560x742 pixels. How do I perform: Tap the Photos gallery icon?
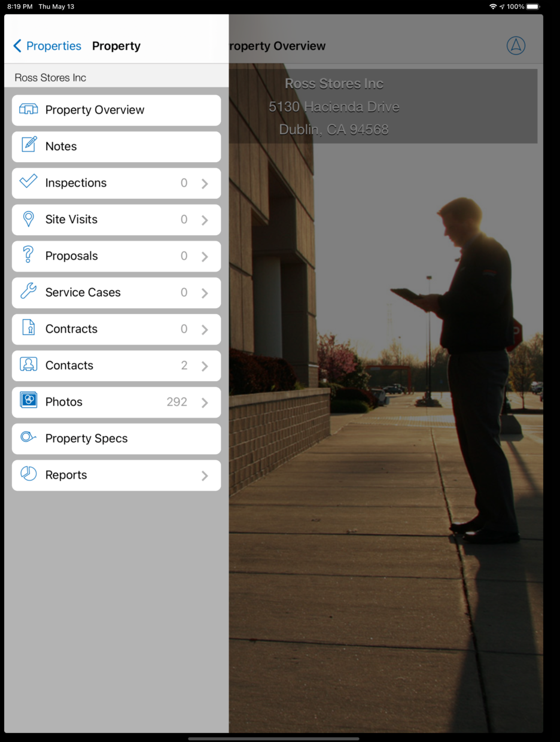click(x=29, y=401)
